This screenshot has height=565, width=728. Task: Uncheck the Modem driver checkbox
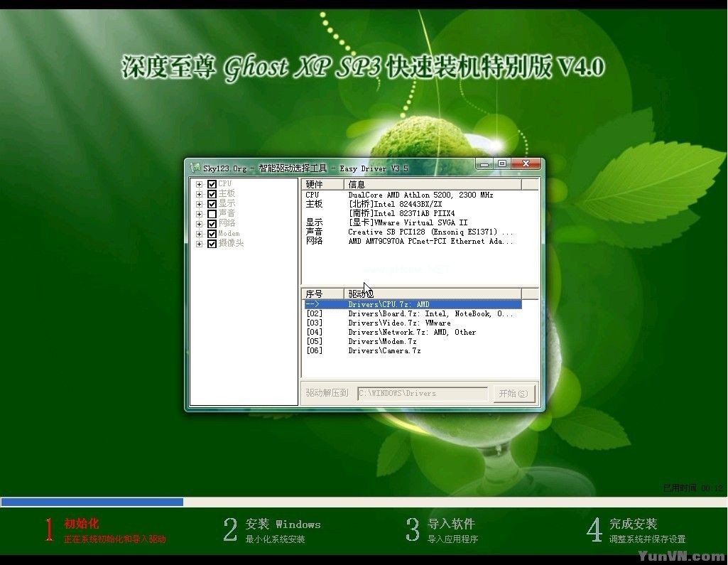[x=212, y=234]
